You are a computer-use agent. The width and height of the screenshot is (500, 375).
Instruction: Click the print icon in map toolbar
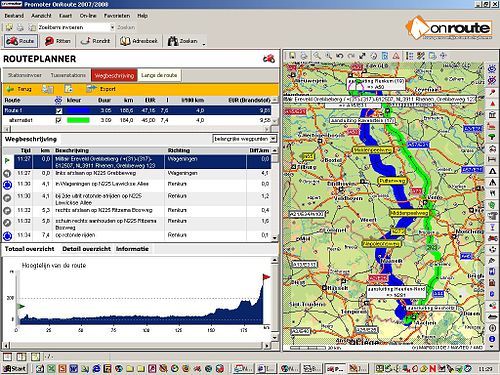coord(304,56)
